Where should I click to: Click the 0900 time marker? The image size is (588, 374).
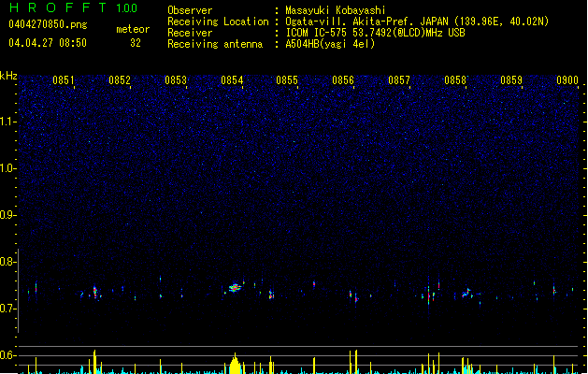coord(567,80)
